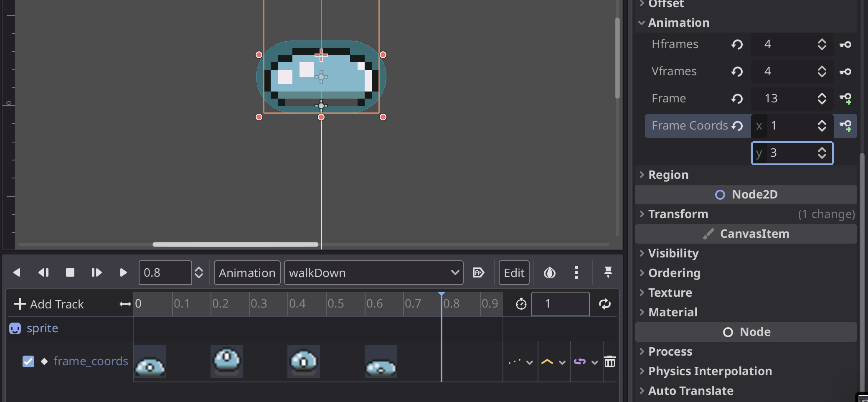Screen dimensions: 868x402
Task: Insert keyframe for the Frame property
Action: 845,99
